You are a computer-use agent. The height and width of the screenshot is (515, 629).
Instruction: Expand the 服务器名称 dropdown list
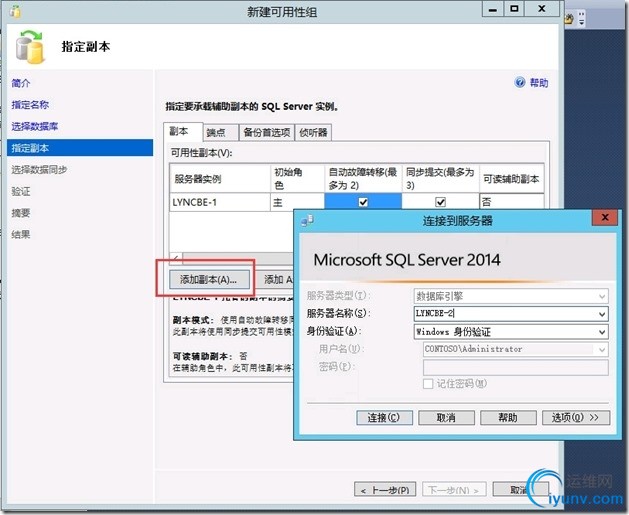602,314
